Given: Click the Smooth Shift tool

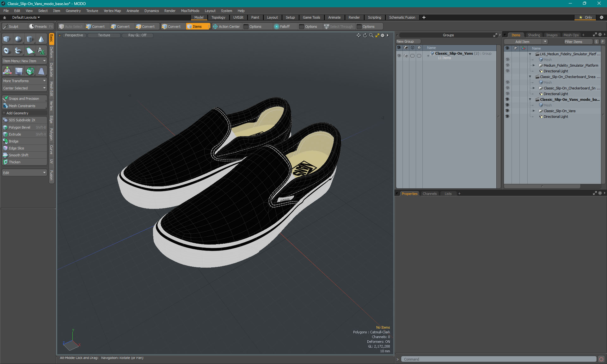Looking at the screenshot, I should click(25, 155).
